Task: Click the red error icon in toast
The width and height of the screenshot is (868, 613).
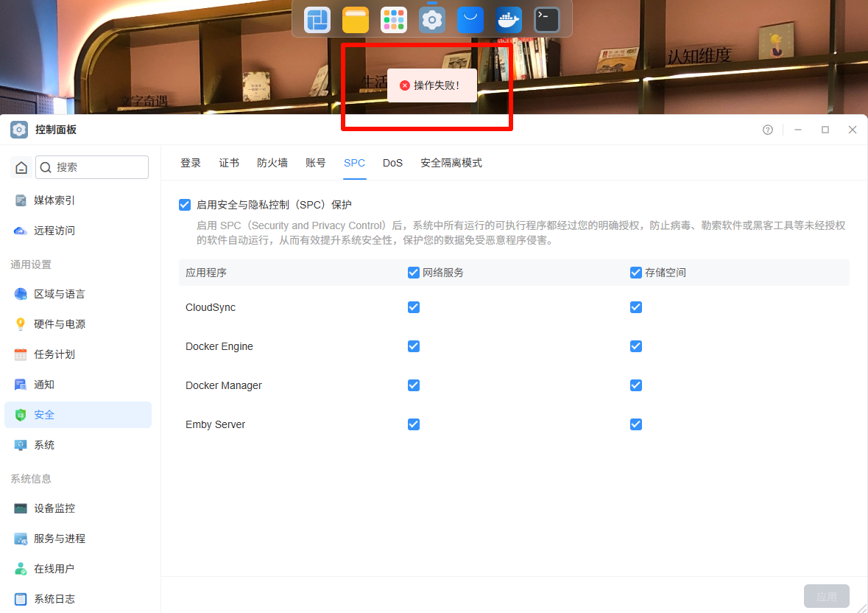Action: [405, 85]
